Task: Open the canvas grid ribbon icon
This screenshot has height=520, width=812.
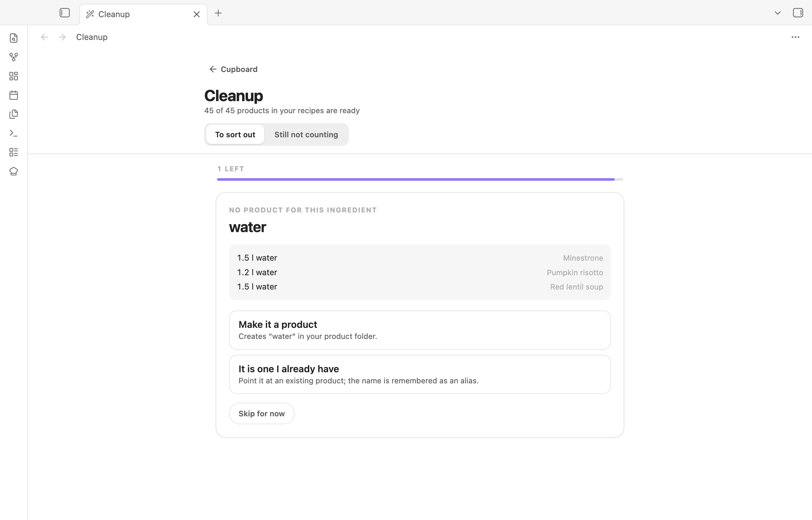Action: click(x=14, y=76)
